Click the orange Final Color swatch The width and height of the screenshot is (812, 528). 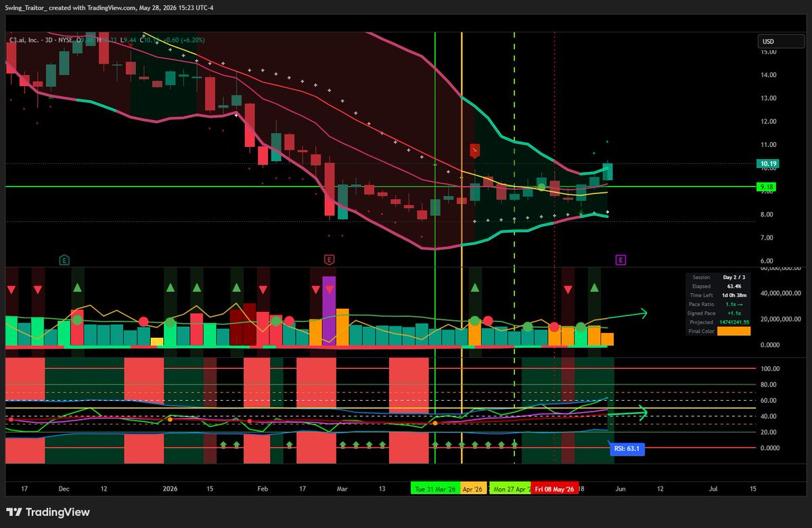[734, 332]
